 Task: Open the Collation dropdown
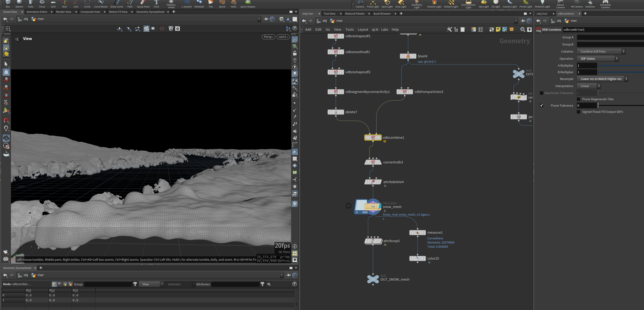click(x=601, y=51)
